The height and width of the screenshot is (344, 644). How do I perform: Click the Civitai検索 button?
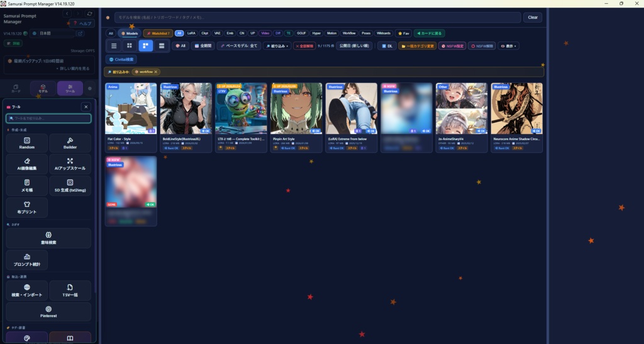point(121,60)
